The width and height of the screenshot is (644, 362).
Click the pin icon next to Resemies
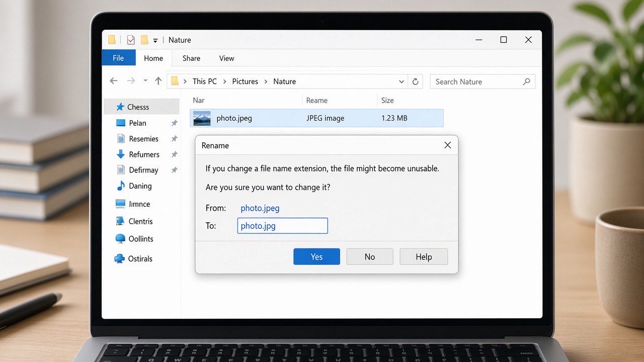(x=174, y=139)
